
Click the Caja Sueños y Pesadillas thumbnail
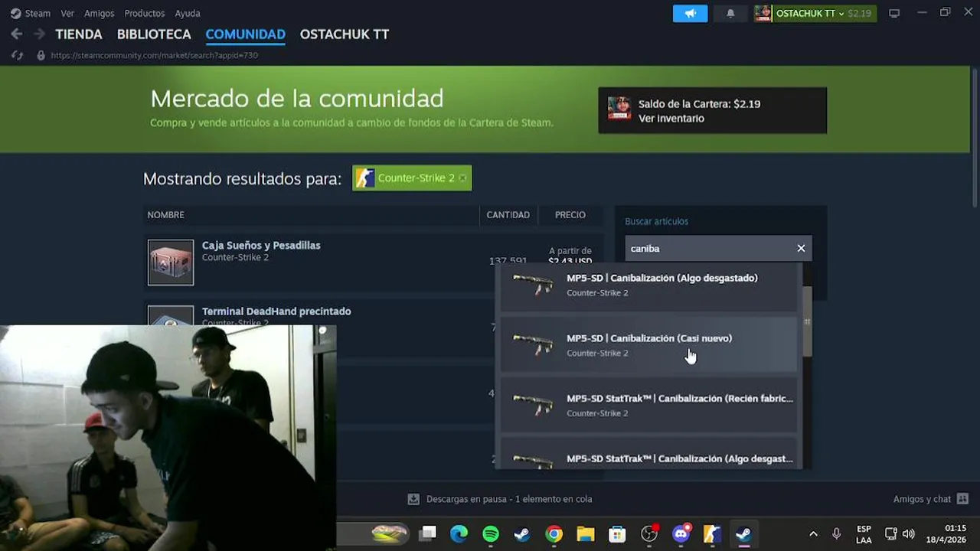[171, 262]
